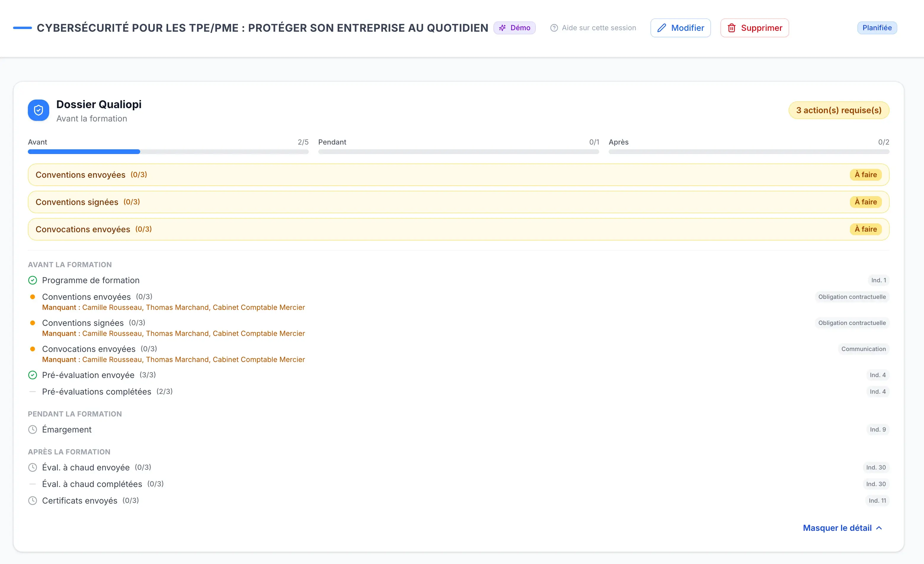Screen dimensions: 924x564
Task: Click Éval. à chaud complétées row text
Action: coord(92,484)
